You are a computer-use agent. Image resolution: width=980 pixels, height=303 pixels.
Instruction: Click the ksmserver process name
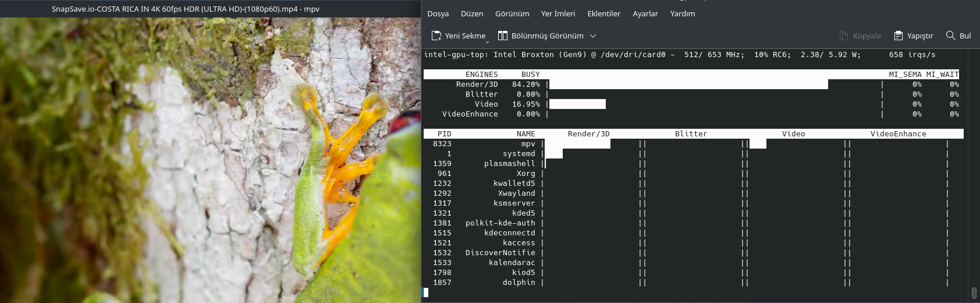point(514,203)
